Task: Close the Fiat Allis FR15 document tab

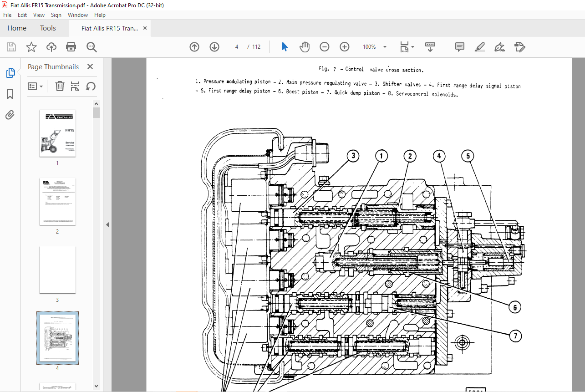Action: pos(145,28)
